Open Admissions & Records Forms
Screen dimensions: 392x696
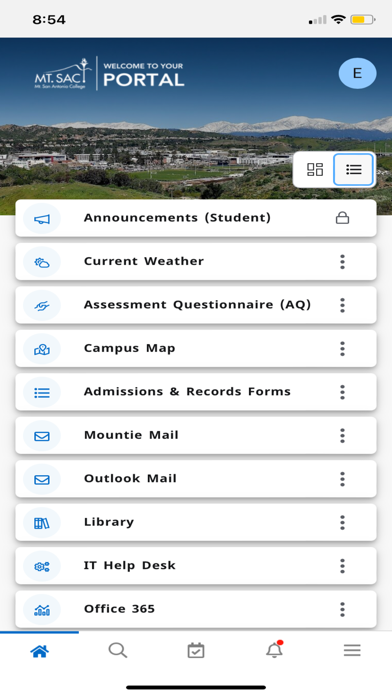[x=196, y=392]
